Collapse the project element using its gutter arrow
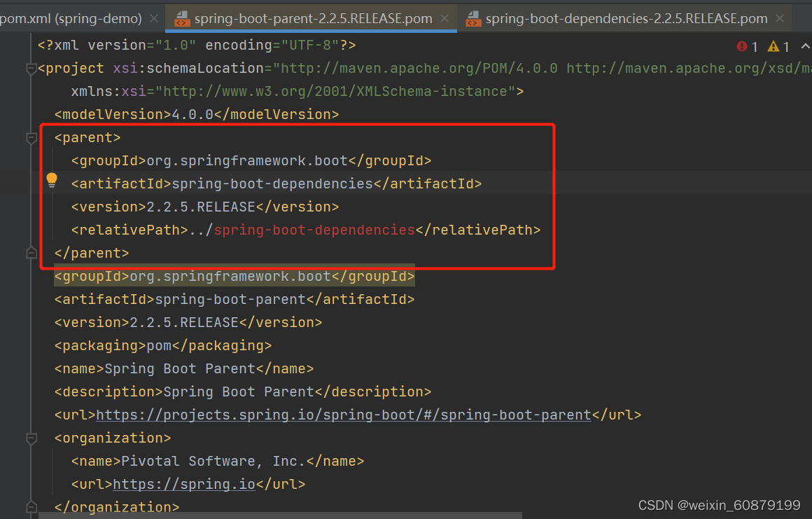This screenshot has height=519, width=812. [x=31, y=68]
